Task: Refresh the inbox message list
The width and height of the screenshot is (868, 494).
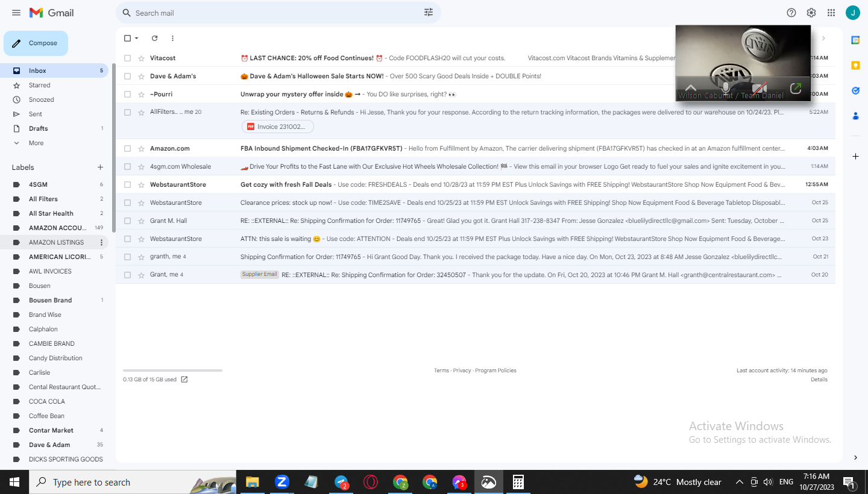Action: (154, 38)
